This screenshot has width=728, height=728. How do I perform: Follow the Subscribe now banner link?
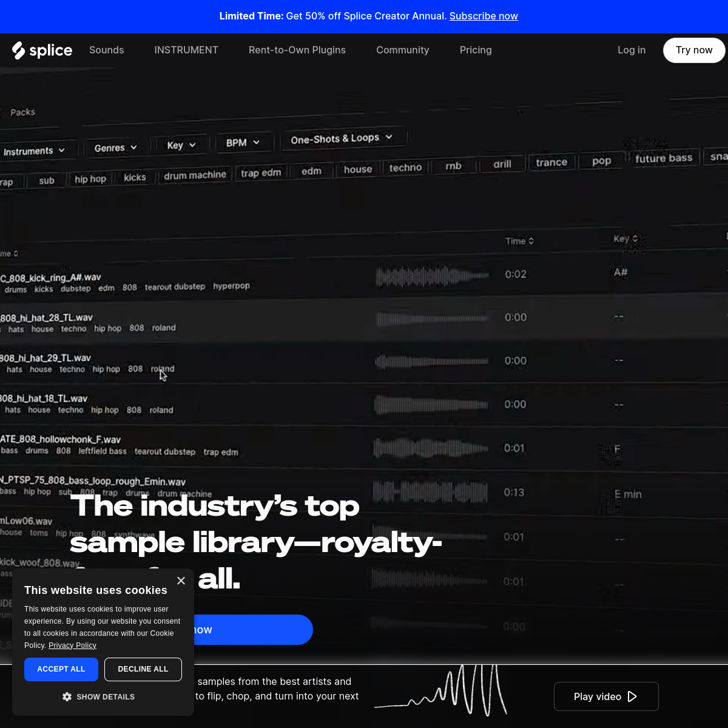[484, 16]
